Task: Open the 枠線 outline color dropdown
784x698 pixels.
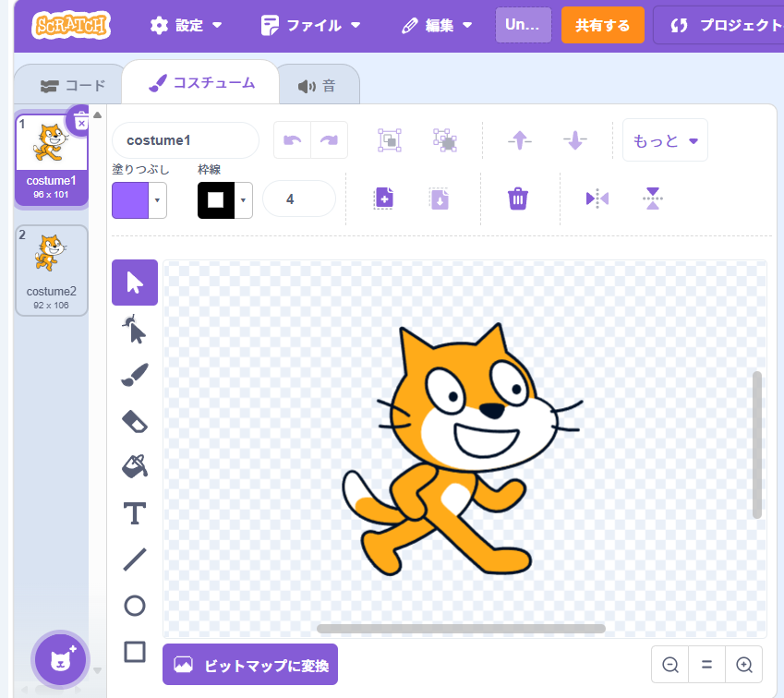Action: pos(244,199)
